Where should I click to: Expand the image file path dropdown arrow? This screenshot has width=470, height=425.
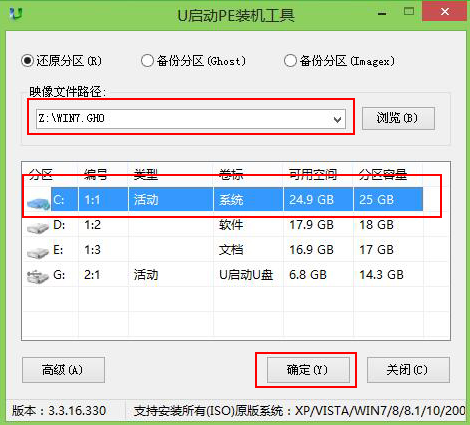tap(337, 119)
